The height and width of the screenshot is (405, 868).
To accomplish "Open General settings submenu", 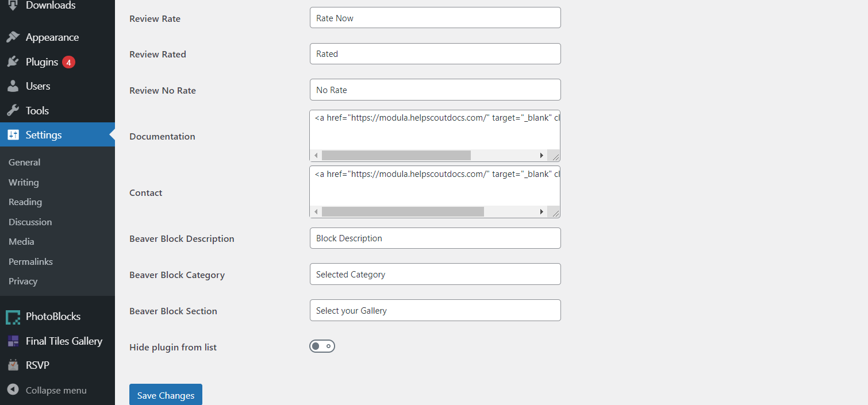I will pyautogui.click(x=24, y=163).
